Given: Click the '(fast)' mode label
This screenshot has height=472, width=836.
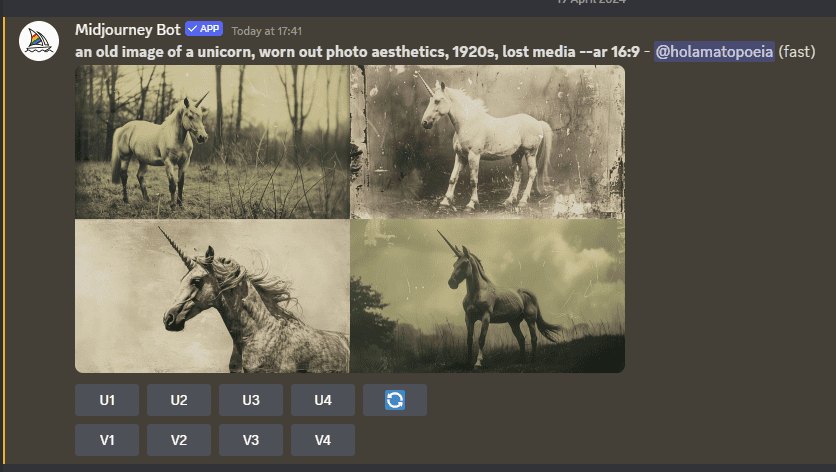Looking at the screenshot, I should (x=797, y=52).
